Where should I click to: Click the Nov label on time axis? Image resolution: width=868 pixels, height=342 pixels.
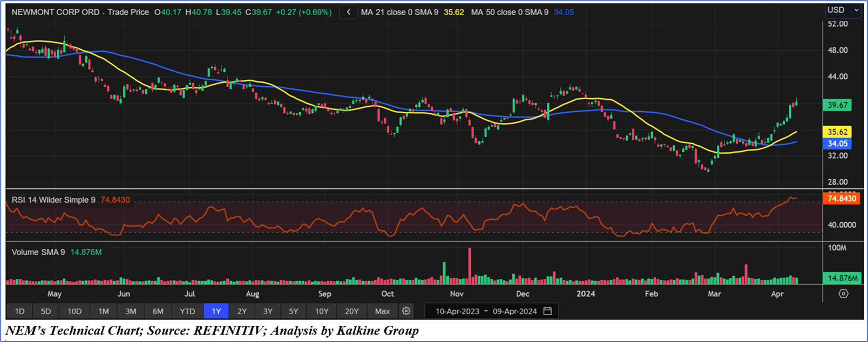[457, 294]
